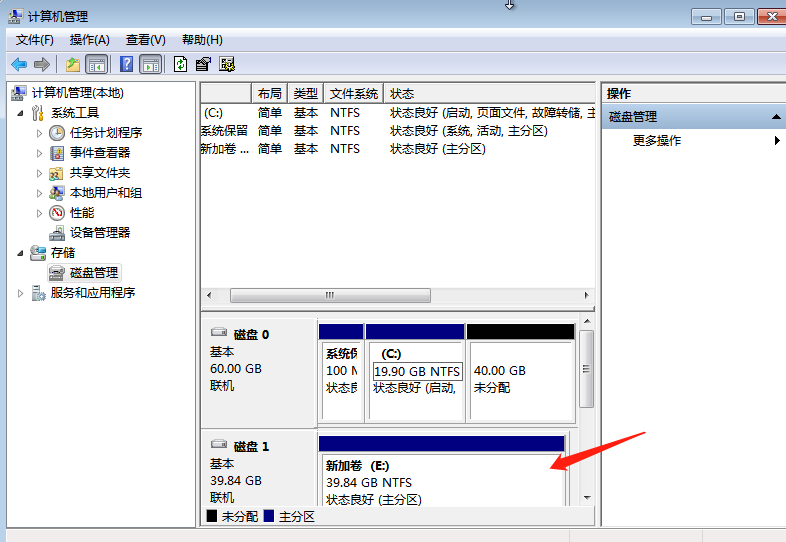Select the 新加卷 volume row in list
The width and height of the screenshot is (786, 542).
[x=398, y=149]
